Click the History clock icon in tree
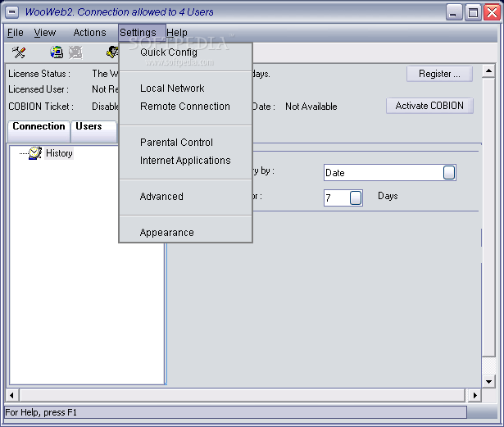This screenshot has height=427, width=504. [x=35, y=153]
